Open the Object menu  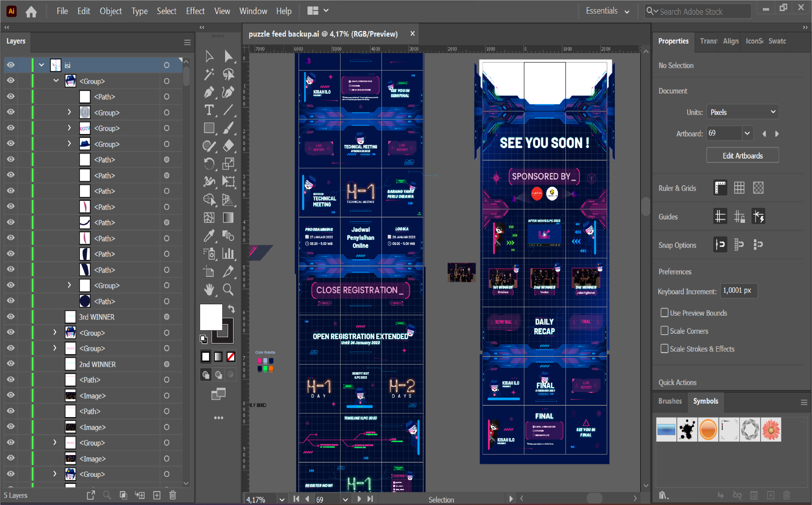[x=111, y=11]
